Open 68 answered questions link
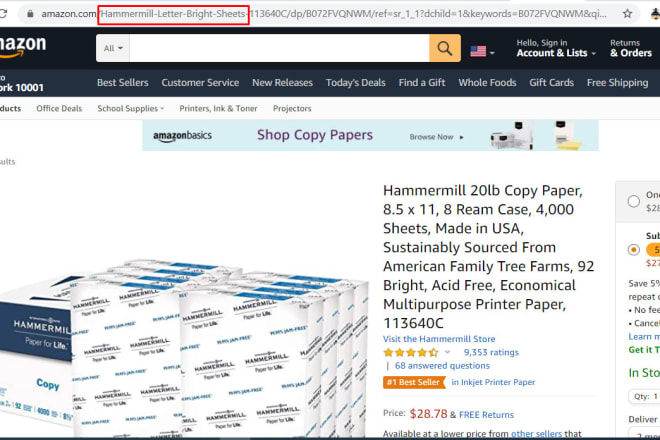Screen dimensions: 660x440 [x=442, y=366]
